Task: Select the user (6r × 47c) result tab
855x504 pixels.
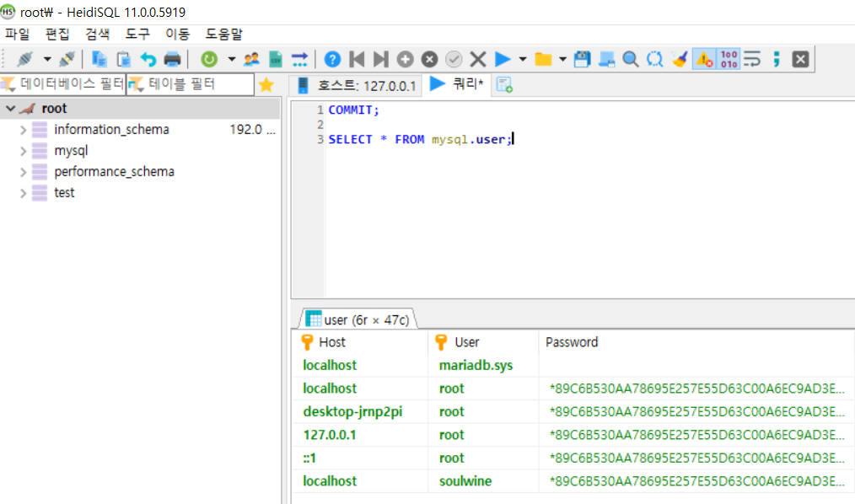Action: (x=358, y=319)
